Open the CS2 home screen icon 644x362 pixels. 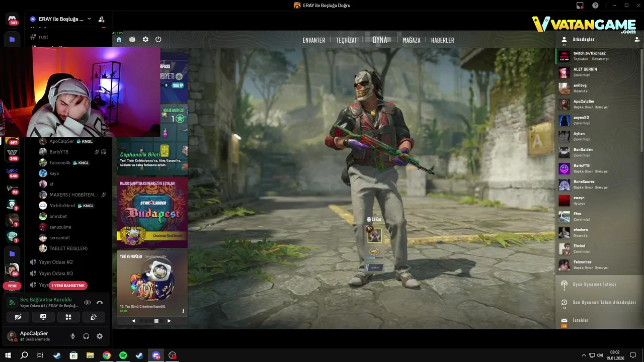tap(119, 39)
